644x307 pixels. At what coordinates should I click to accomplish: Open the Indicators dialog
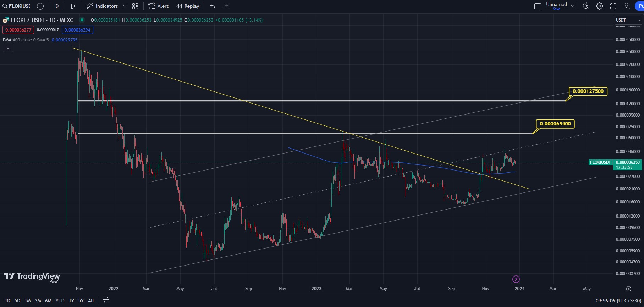103,6
